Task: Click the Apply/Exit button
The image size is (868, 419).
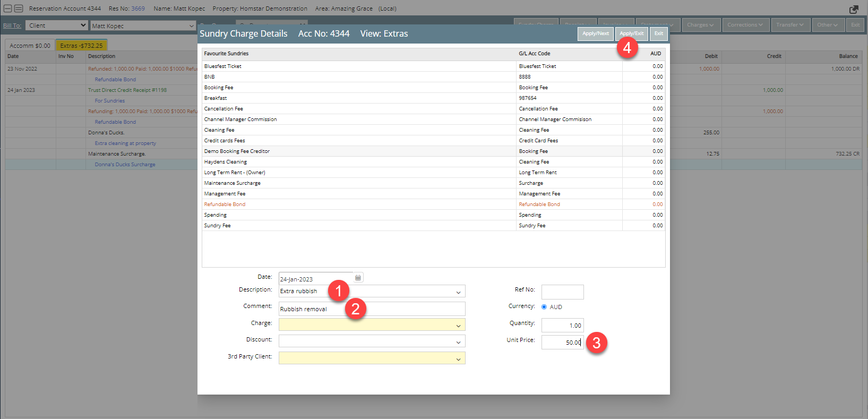Action: tap(631, 33)
